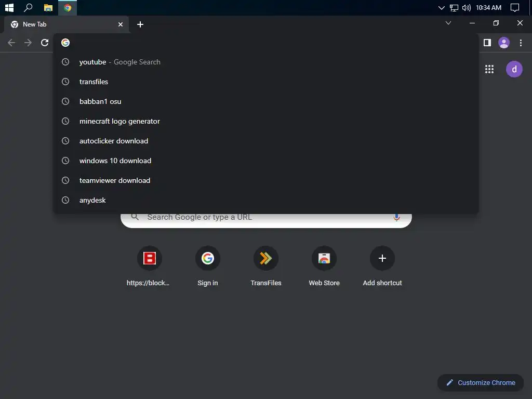Click the history icon beside 'anydesk'
This screenshot has height=399, width=532.
click(65, 200)
